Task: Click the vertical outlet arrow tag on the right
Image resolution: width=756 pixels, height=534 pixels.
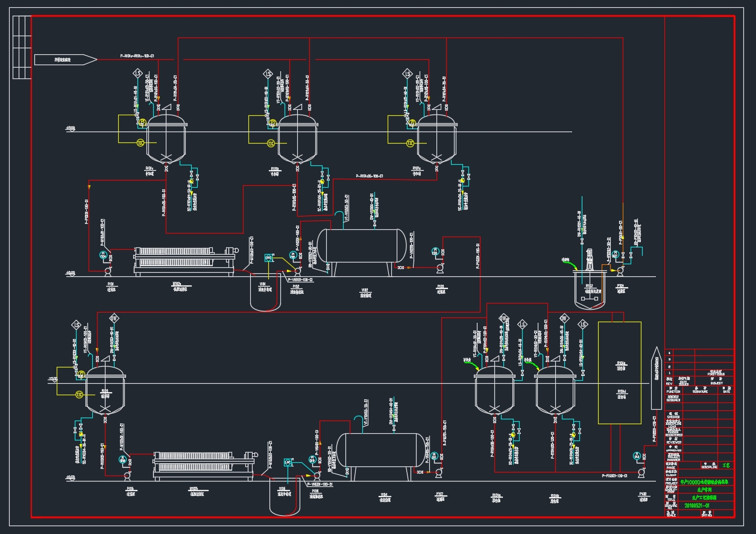Action: coord(656,378)
